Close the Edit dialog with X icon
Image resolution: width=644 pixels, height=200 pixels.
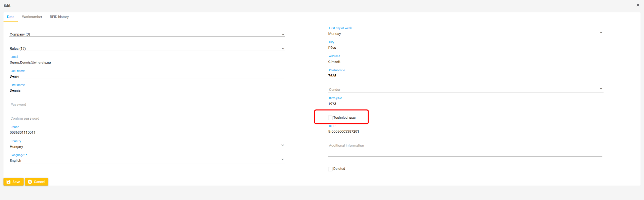[638, 5]
